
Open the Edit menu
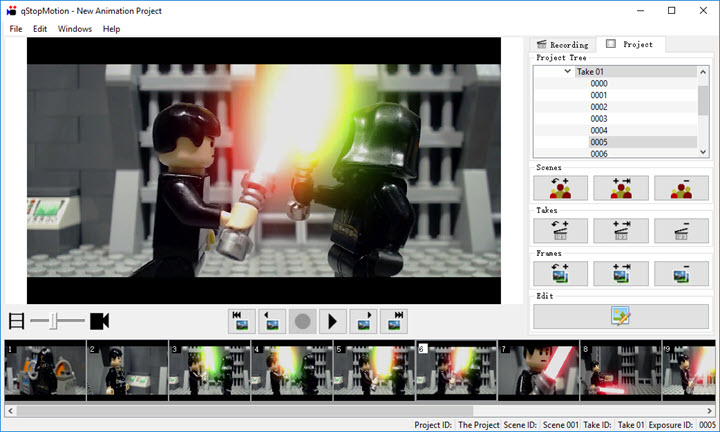click(40, 29)
